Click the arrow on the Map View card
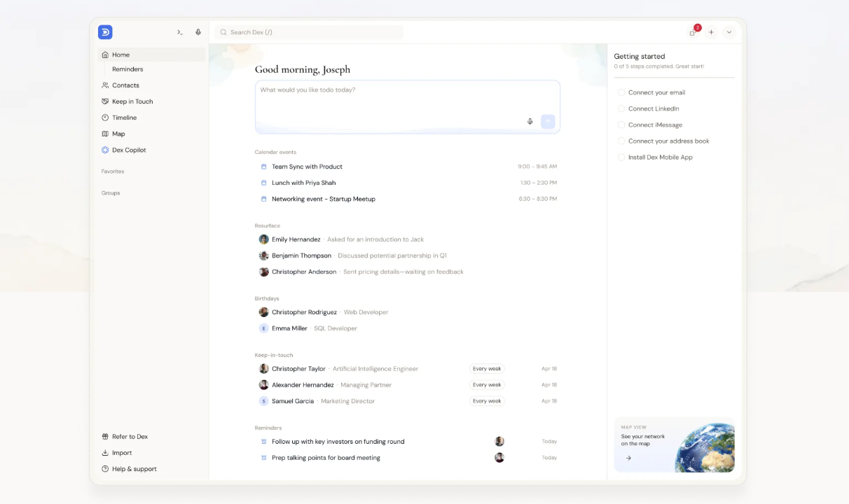 (x=628, y=458)
